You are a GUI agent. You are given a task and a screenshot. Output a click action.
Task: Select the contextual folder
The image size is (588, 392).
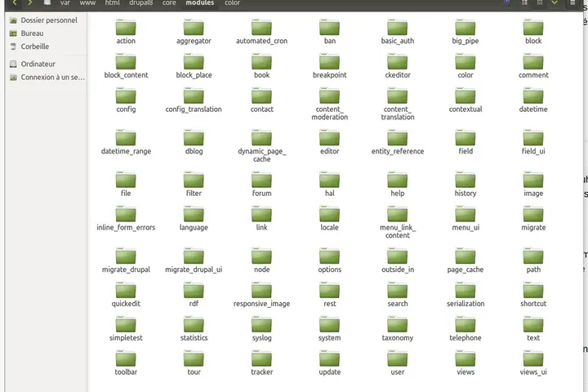pos(465,100)
